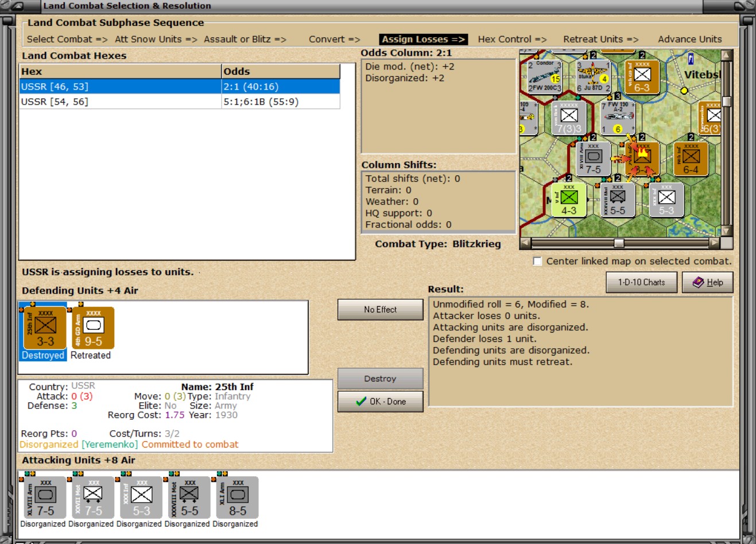Viewport: 756px width, 544px height.
Task: Click the Committed to combat status text
Action: (190, 445)
